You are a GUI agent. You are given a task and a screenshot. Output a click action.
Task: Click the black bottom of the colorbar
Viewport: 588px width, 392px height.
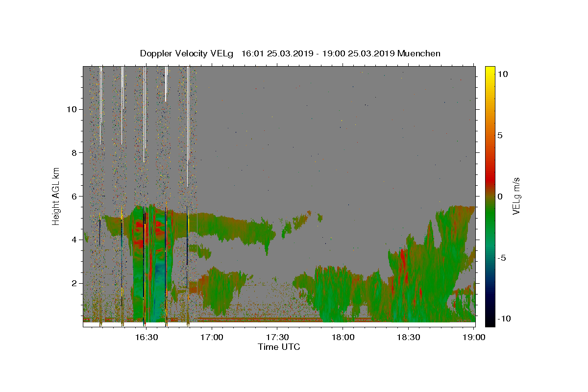[490, 321]
